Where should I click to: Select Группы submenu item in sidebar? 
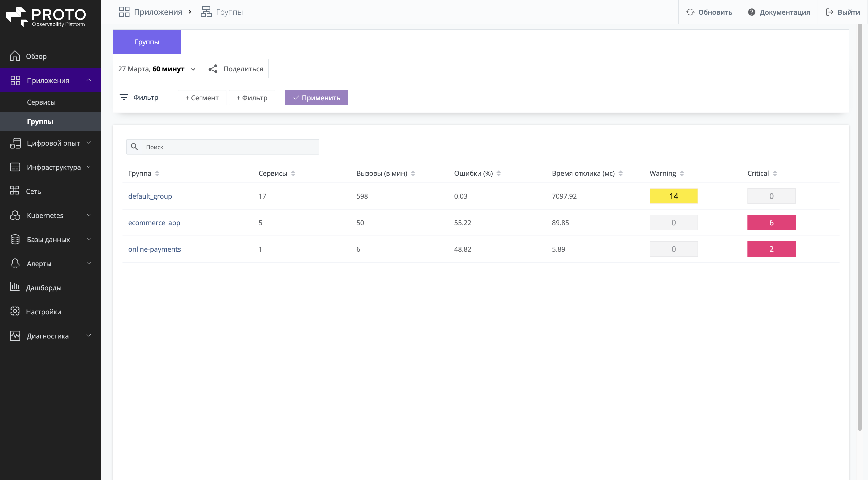[x=51, y=121]
